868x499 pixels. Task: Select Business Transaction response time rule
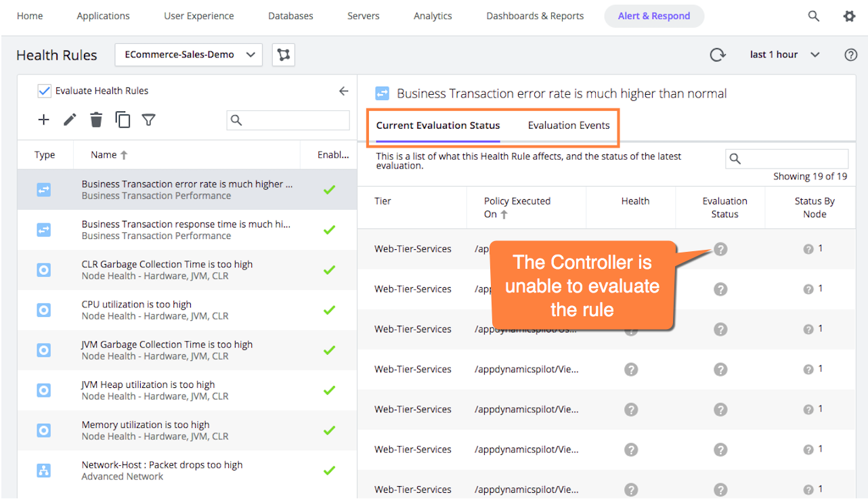click(187, 230)
